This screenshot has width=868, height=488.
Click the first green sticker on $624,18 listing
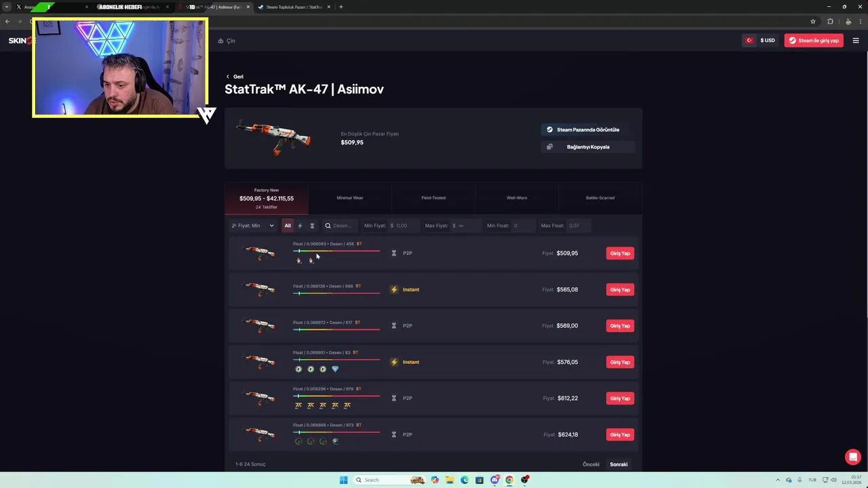click(298, 441)
